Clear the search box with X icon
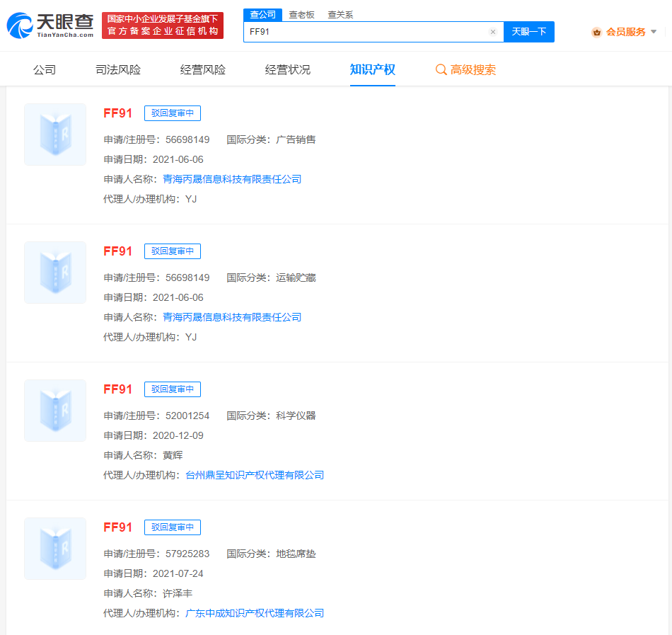 point(493,32)
